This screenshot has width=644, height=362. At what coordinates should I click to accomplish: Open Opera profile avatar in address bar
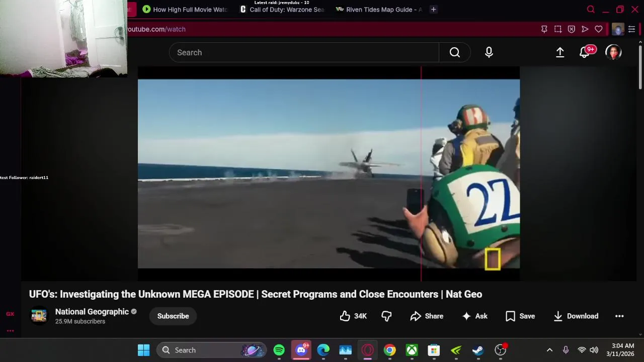point(618,29)
